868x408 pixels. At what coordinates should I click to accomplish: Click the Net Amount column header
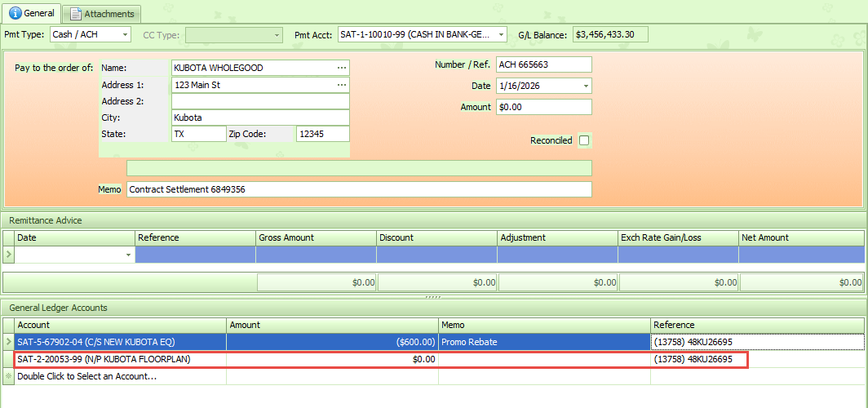801,237
